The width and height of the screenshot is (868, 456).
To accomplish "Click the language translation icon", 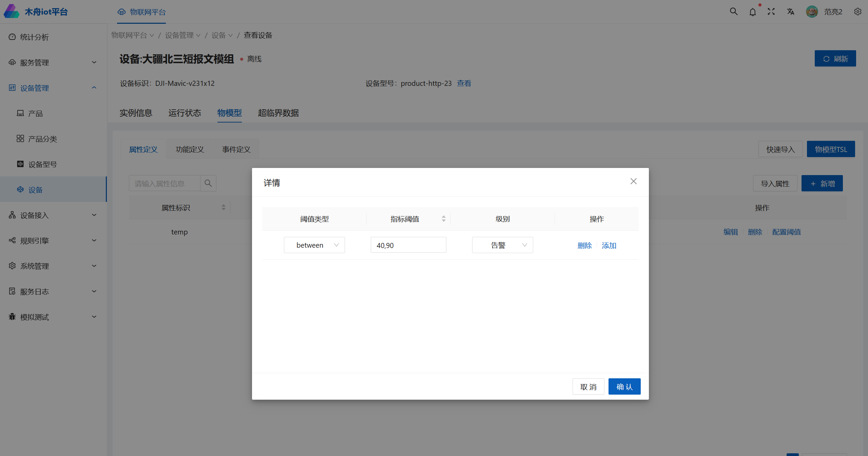I will click(x=790, y=12).
